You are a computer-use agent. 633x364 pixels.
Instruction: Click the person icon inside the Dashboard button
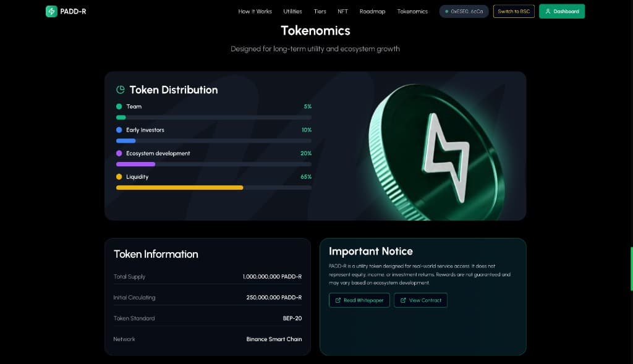point(548,11)
